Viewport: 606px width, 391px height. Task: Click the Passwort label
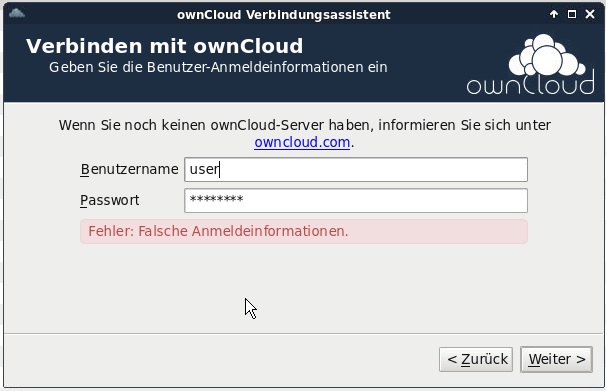click(110, 200)
